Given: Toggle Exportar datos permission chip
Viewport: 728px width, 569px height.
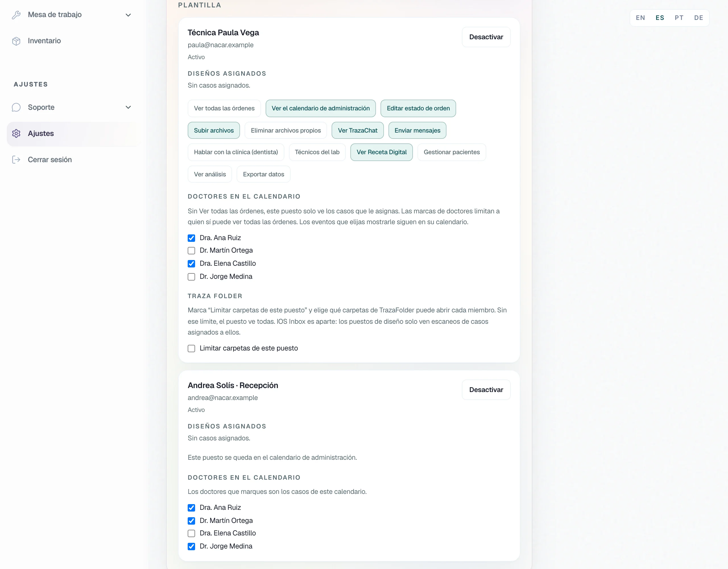Looking at the screenshot, I should coord(264,174).
